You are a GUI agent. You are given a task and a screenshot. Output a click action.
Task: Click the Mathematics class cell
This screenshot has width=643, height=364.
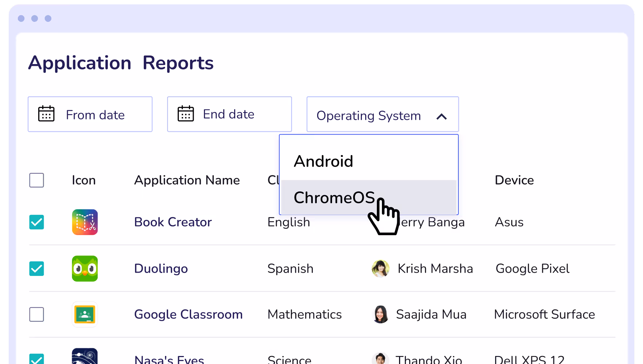304,314
